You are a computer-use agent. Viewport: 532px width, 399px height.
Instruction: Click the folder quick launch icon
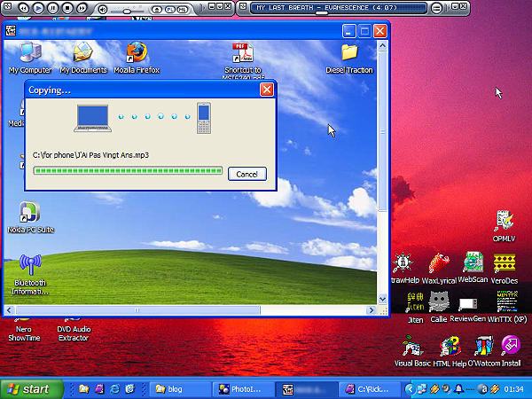84,389
